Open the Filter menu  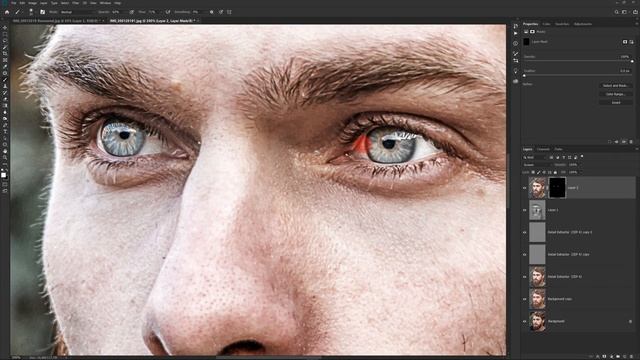pos(76,3)
